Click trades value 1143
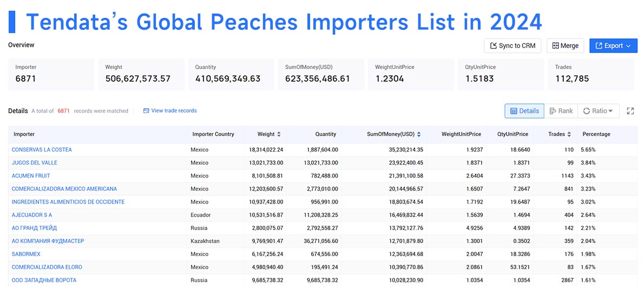Image resolution: width=644 pixels, height=294 pixels. click(x=567, y=175)
